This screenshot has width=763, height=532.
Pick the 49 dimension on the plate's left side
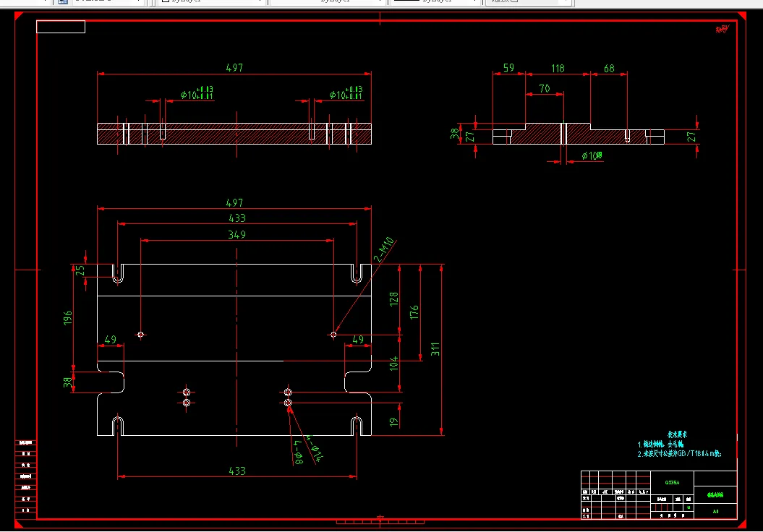coord(111,340)
